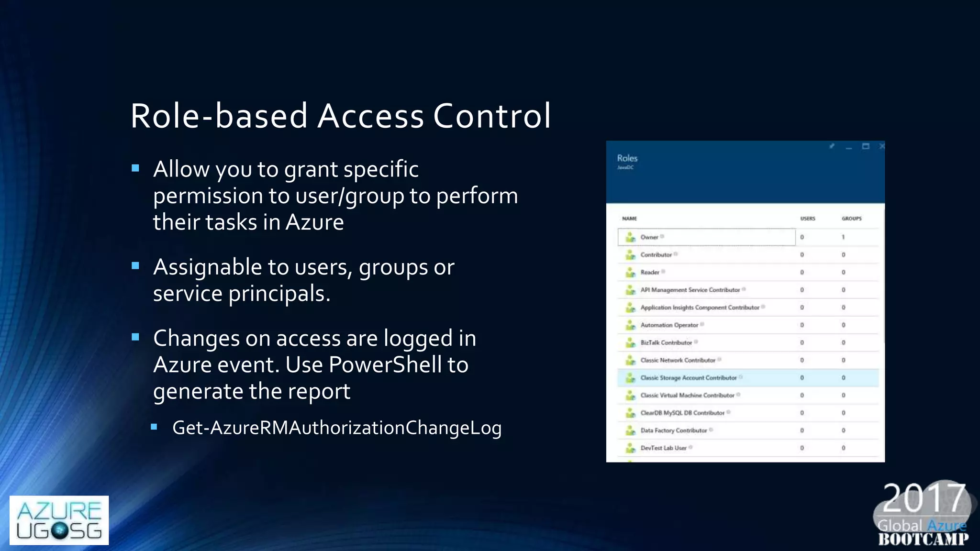Click the 'Assignable to users, groups' bullet

[x=303, y=280]
